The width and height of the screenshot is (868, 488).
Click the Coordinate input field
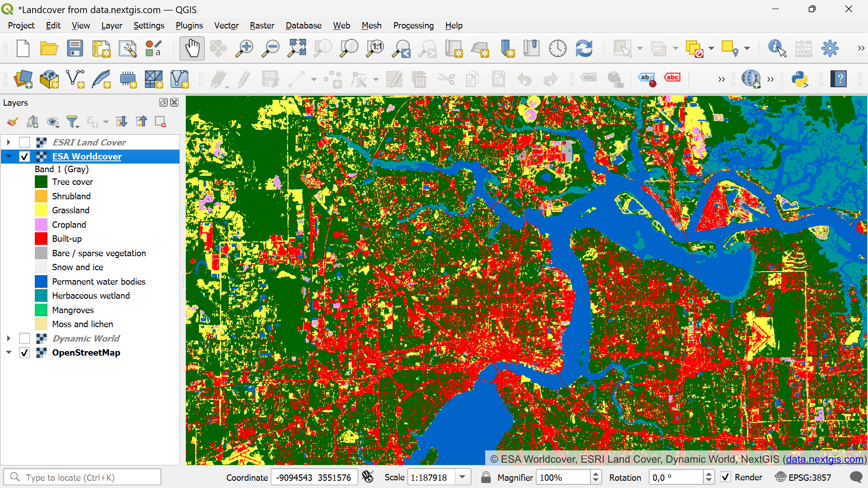(314, 477)
